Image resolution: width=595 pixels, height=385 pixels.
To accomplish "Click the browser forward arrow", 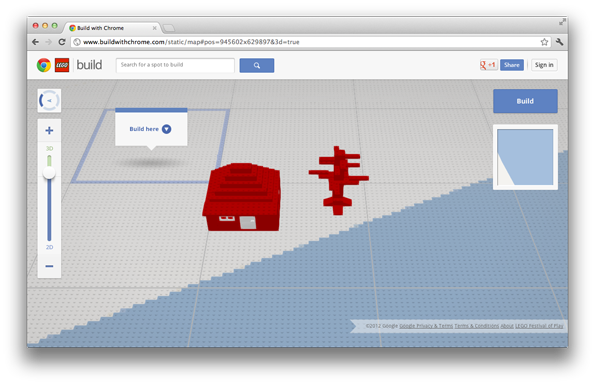I will click(x=49, y=42).
